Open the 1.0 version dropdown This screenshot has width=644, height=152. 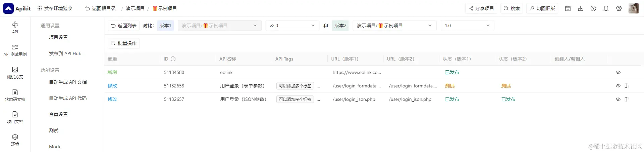[467, 26]
